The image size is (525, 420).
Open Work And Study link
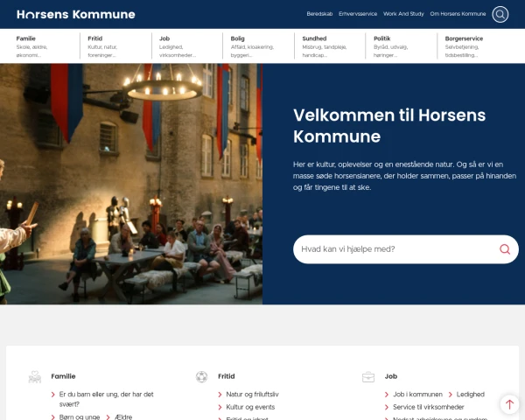pos(403,14)
